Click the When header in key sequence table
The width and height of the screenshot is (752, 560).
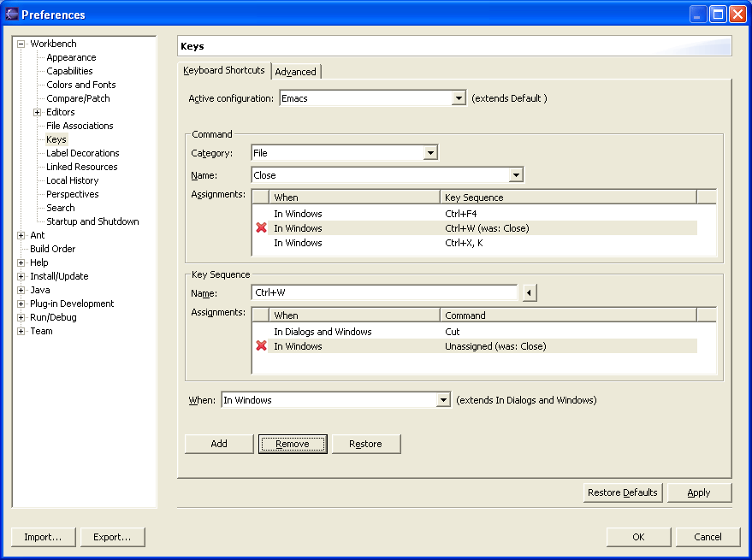tap(354, 315)
